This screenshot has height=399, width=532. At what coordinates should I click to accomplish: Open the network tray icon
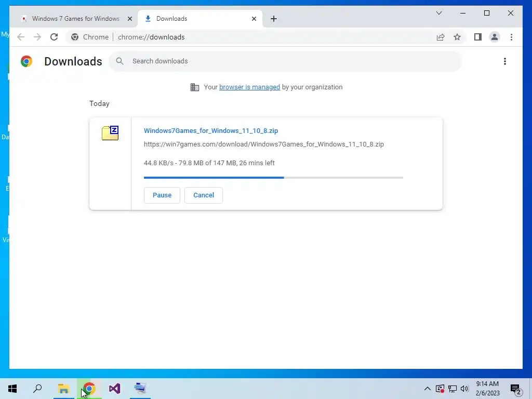[x=453, y=389]
